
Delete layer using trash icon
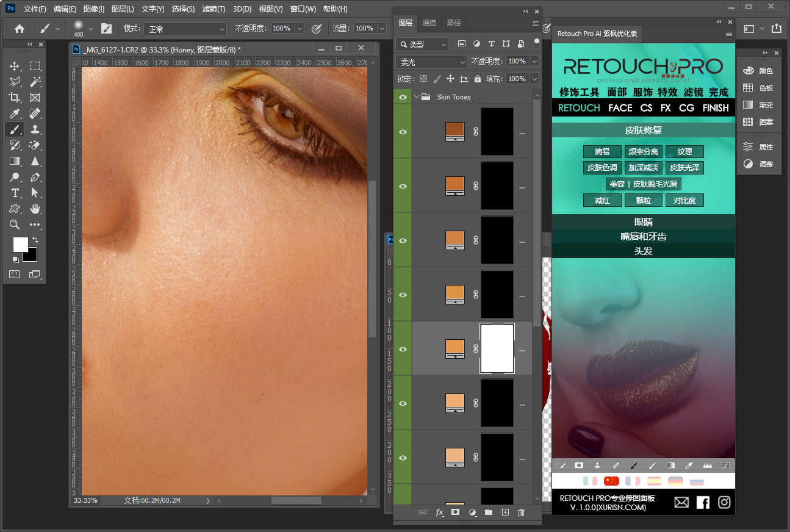tap(521, 512)
